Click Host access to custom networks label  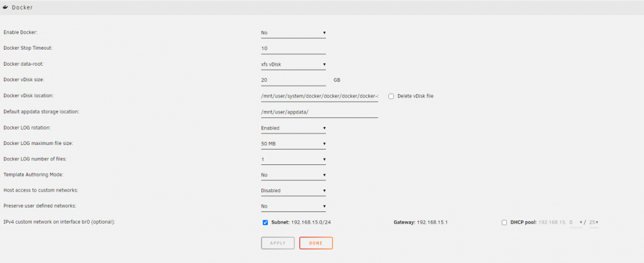41,190
